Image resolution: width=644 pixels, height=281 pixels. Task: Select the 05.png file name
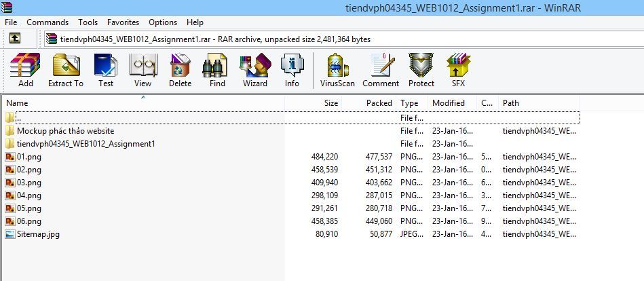click(29, 208)
